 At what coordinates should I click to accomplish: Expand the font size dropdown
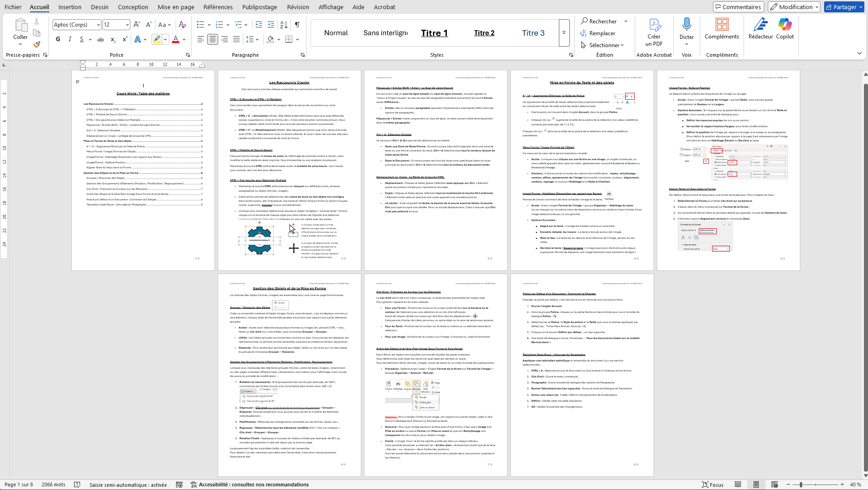pyautogui.click(x=127, y=25)
